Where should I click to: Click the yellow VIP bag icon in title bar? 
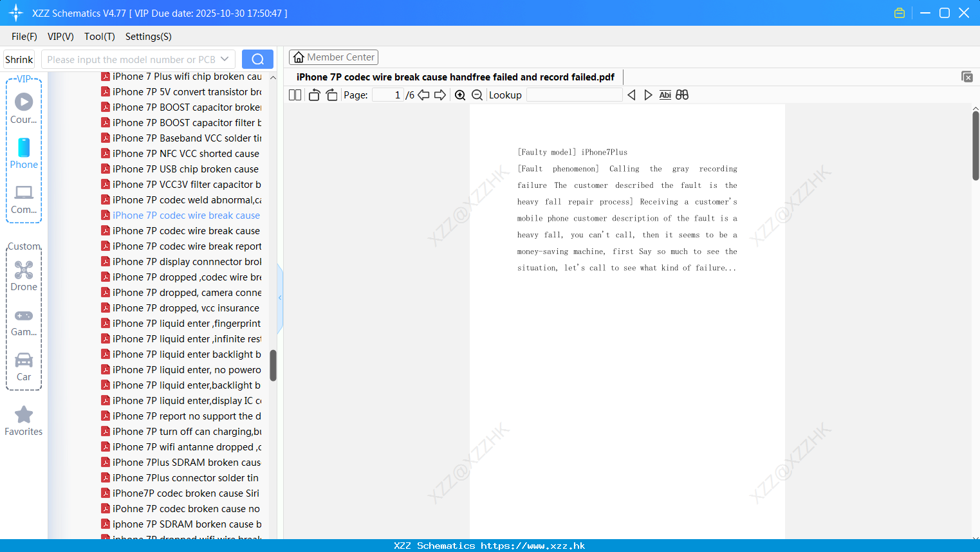[x=900, y=13]
